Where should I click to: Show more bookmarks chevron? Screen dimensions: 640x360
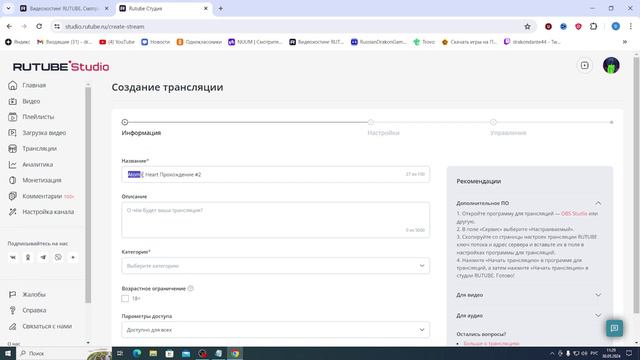624,42
